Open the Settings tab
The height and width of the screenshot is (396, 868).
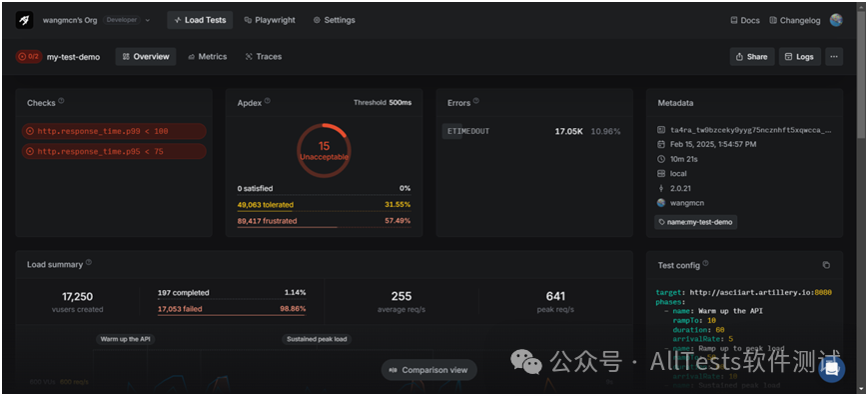334,20
